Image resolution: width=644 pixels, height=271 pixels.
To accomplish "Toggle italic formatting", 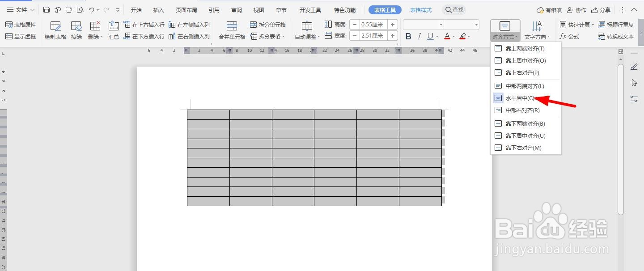I will pos(419,36).
